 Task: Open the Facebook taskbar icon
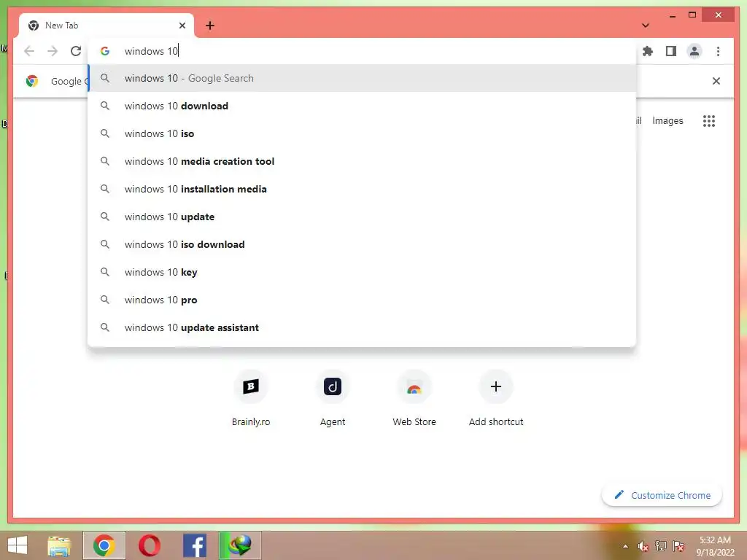194,545
